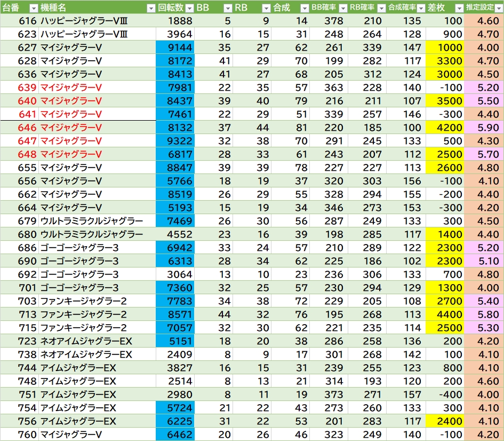Click the 差枚 cell showing -400

click(x=445, y=395)
